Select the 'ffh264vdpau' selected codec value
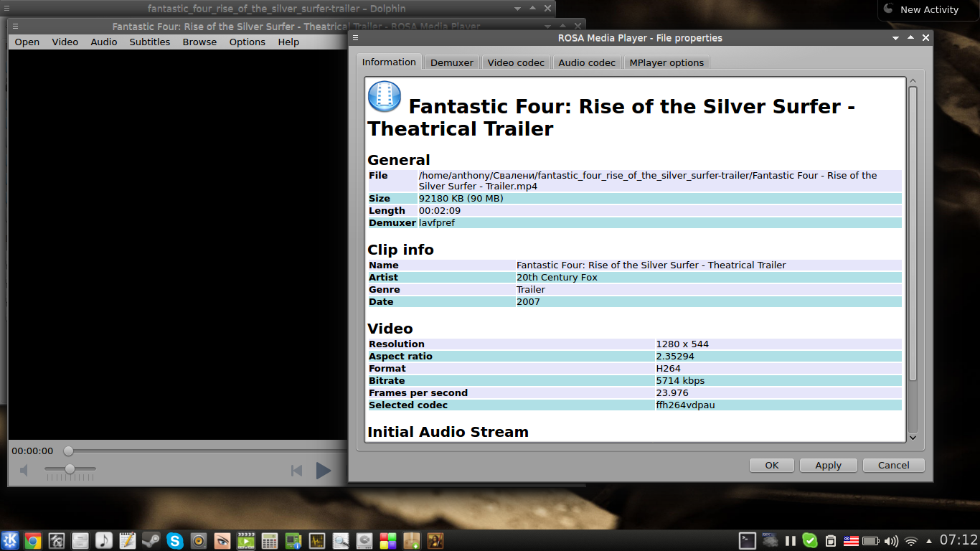 685,405
